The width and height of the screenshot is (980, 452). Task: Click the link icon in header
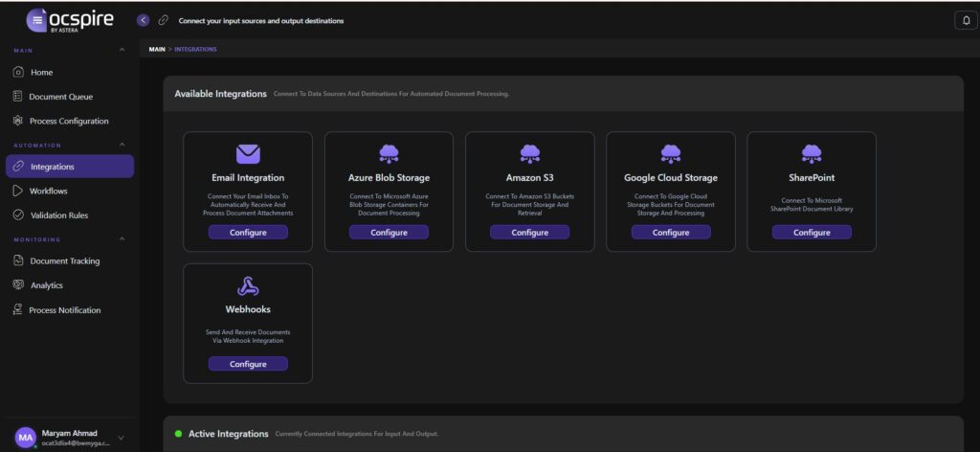pyautogui.click(x=163, y=20)
